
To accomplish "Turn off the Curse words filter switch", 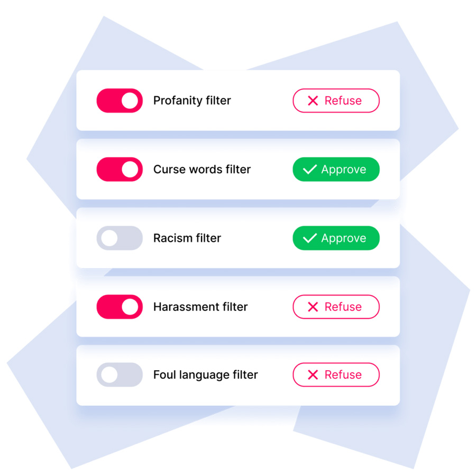I will coord(120,169).
